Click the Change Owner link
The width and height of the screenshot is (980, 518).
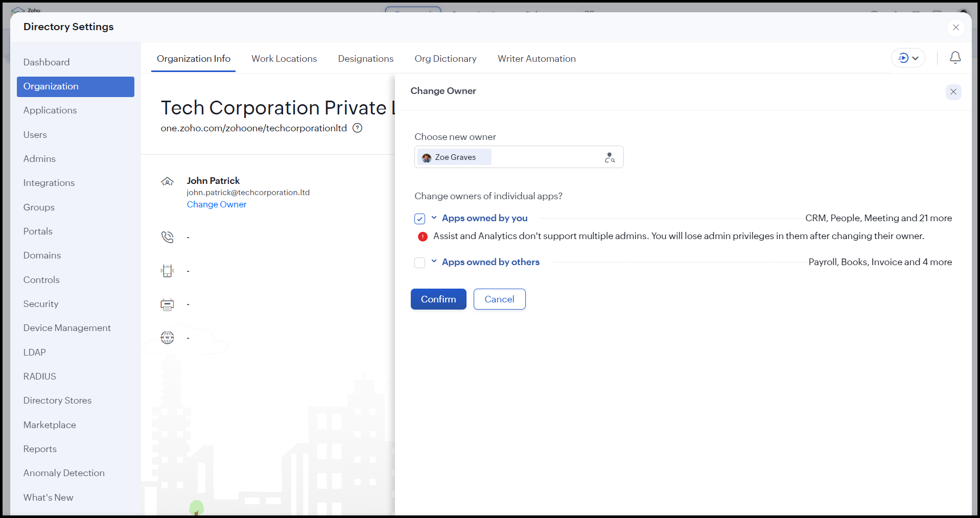tap(216, 204)
